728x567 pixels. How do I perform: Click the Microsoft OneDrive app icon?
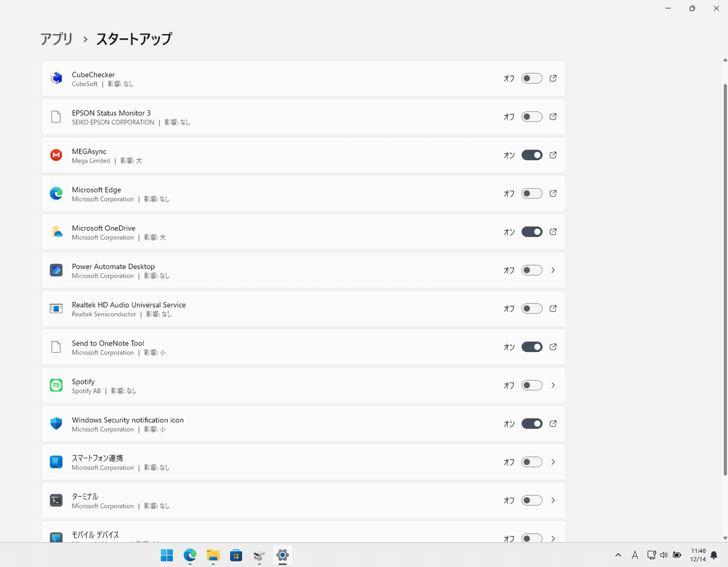[x=56, y=232]
